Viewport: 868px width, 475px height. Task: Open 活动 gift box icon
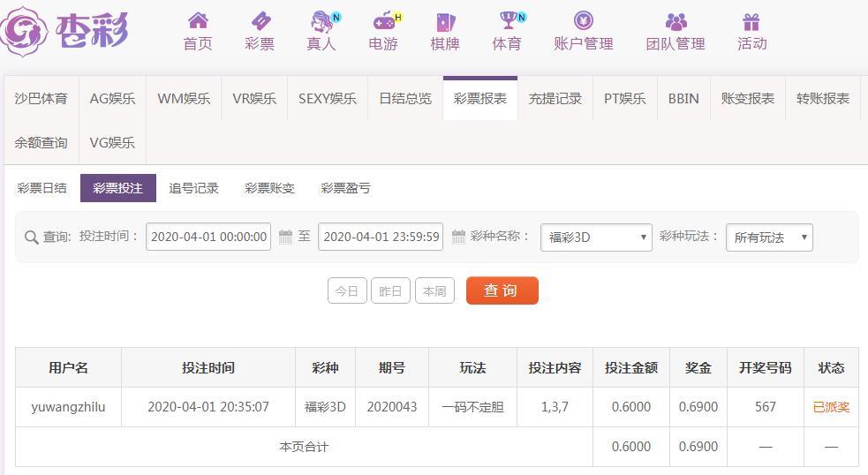coord(751,21)
